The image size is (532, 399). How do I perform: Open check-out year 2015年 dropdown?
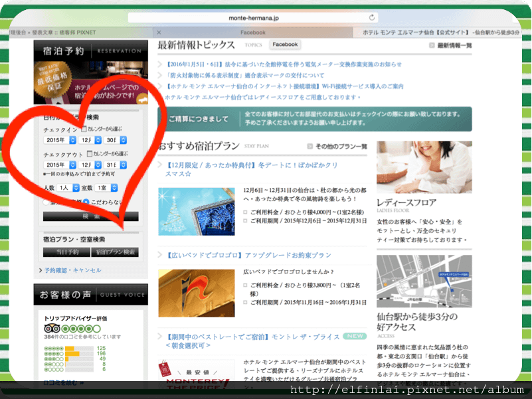click(60, 165)
